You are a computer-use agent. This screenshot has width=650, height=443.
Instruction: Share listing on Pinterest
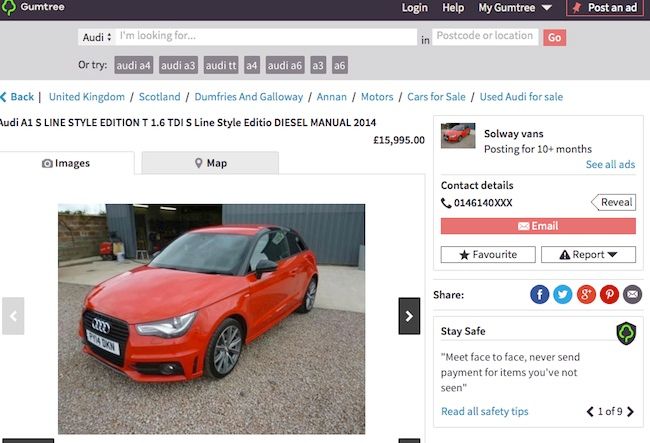[x=609, y=295]
